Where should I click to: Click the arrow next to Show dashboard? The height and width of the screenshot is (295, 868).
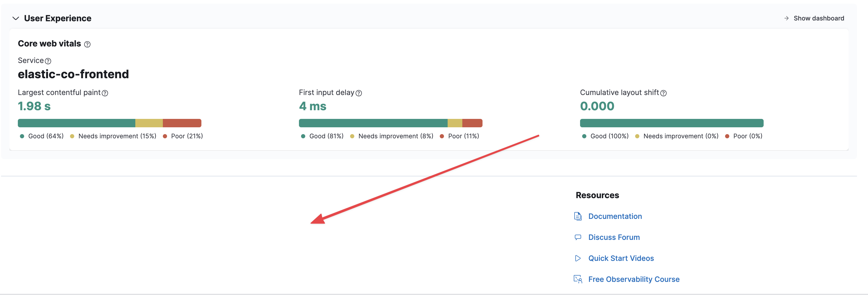pos(786,18)
